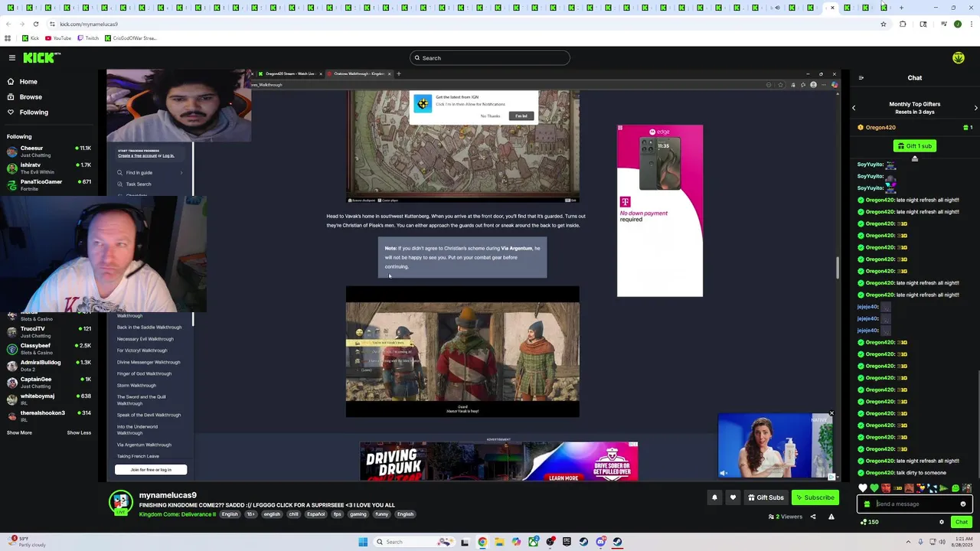Screen dimensions: 980x551
Task: Open the Twitch bookmark
Action: (x=88, y=38)
